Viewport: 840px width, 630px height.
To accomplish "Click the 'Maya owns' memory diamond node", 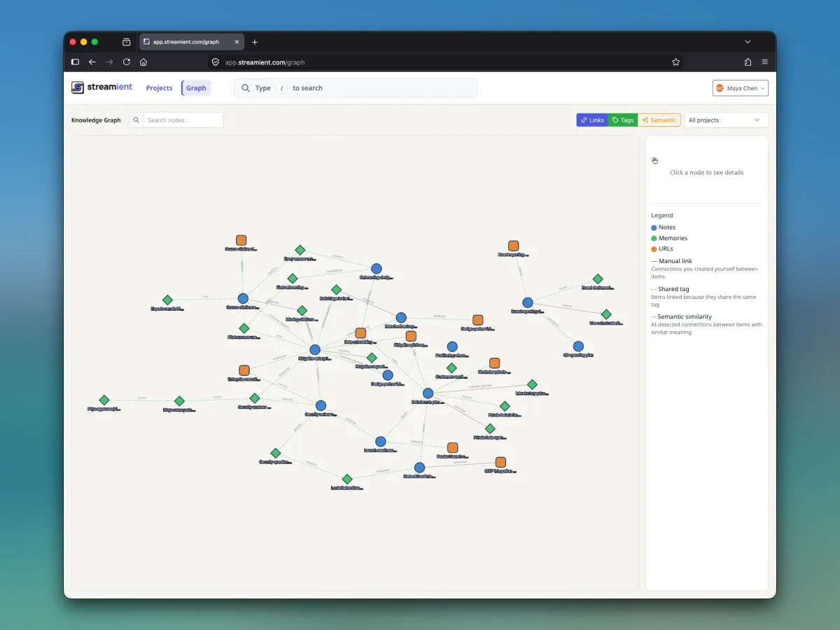I will click(179, 401).
